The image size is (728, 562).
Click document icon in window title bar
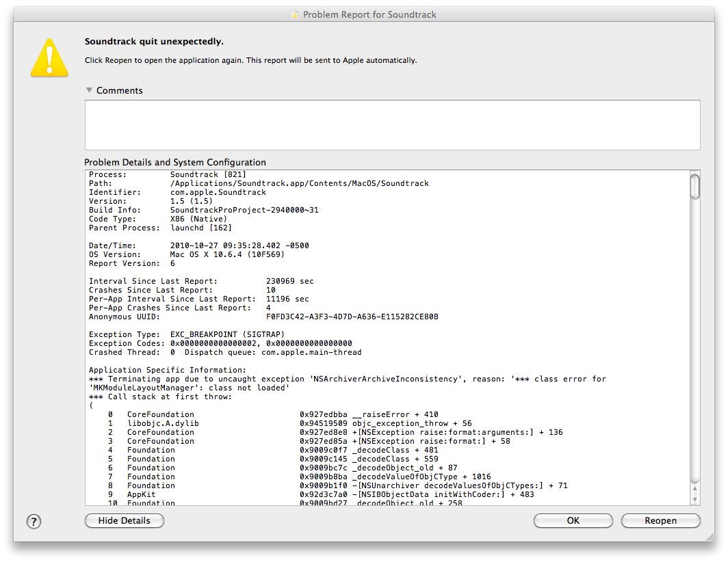[295, 14]
